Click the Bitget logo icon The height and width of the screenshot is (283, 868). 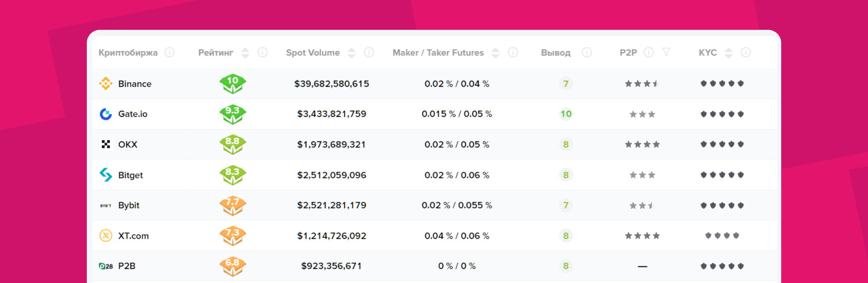coord(106,175)
